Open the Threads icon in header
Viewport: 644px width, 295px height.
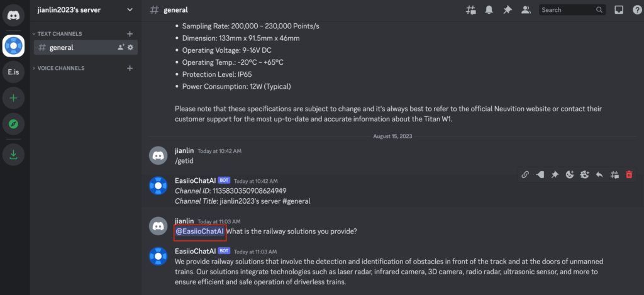(x=470, y=10)
